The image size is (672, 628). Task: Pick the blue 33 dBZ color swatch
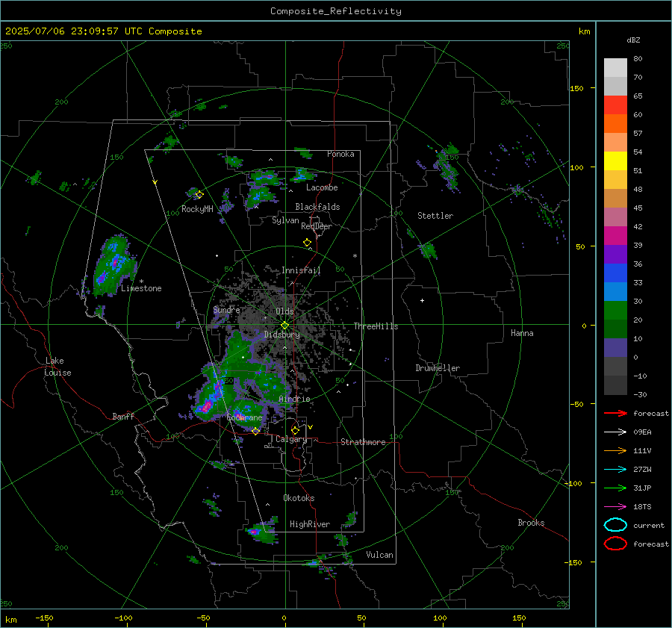pyautogui.click(x=615, y=273)
